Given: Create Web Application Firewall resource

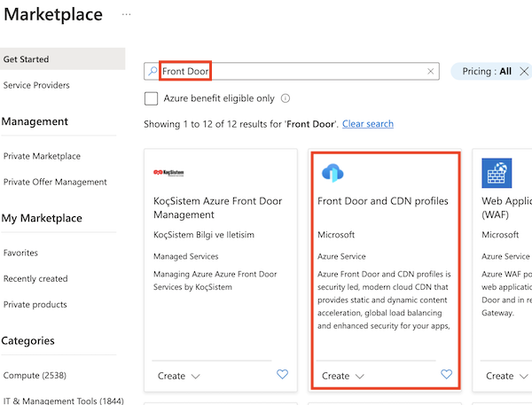Looking at the screenshot, I should point(500,376).
